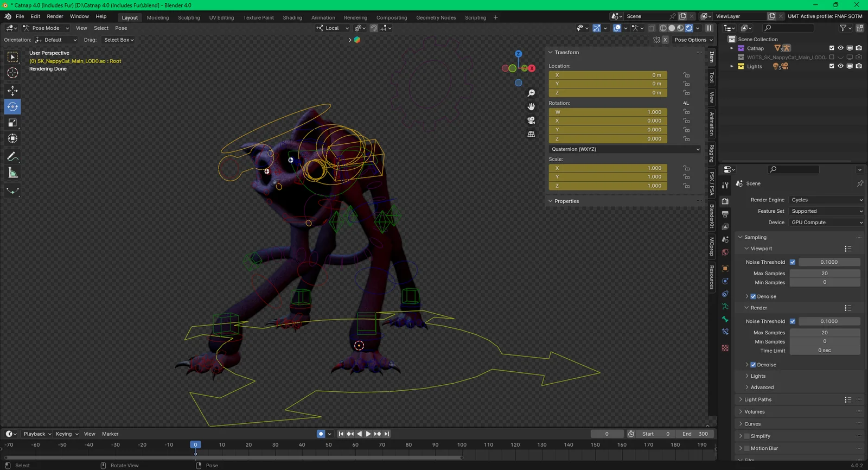The height and width of the screenshot is (470, 868).
Task: Open Feature Set Supported dropdown
Action: point(827,211)
